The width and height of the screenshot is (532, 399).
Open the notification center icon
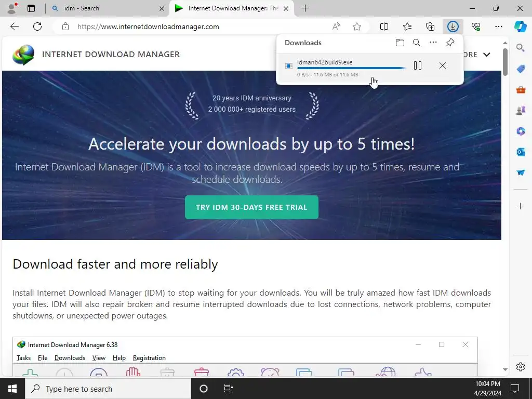point(515,389)
